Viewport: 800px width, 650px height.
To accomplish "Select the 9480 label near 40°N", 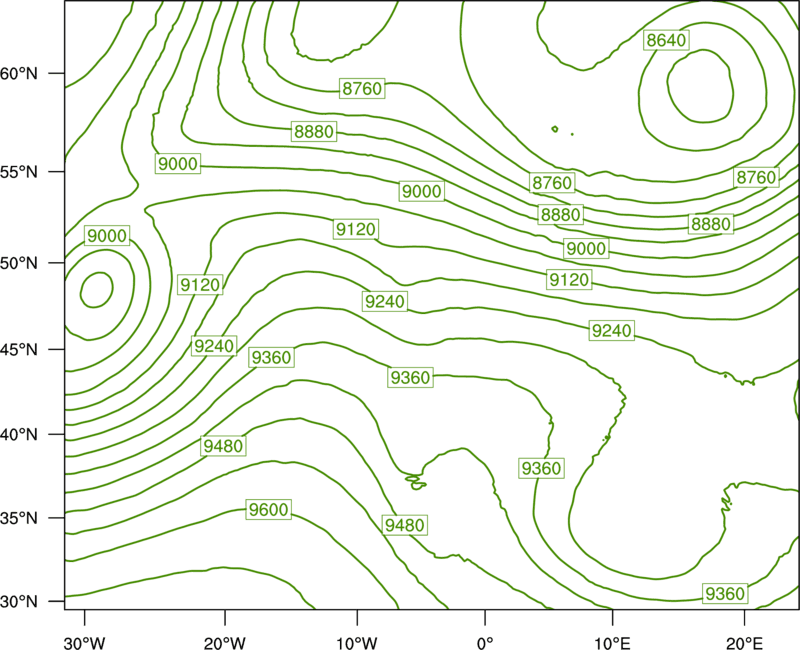I will tap(223, 446).
